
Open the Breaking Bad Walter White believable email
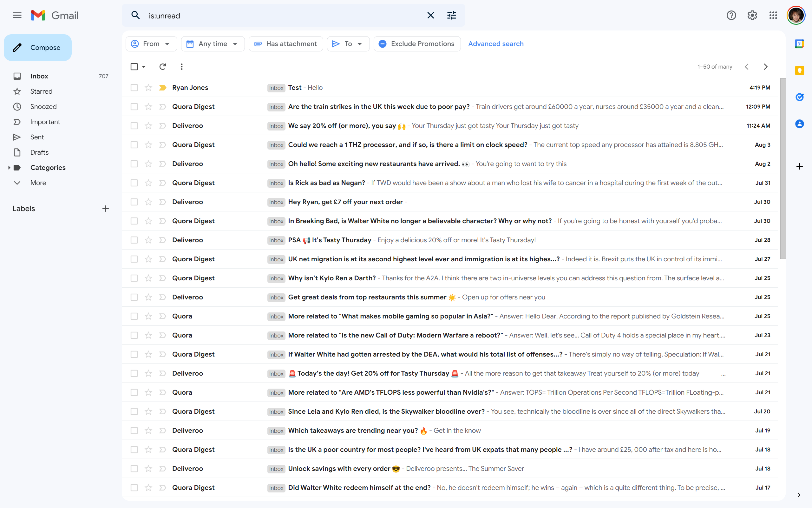point(450,221)
